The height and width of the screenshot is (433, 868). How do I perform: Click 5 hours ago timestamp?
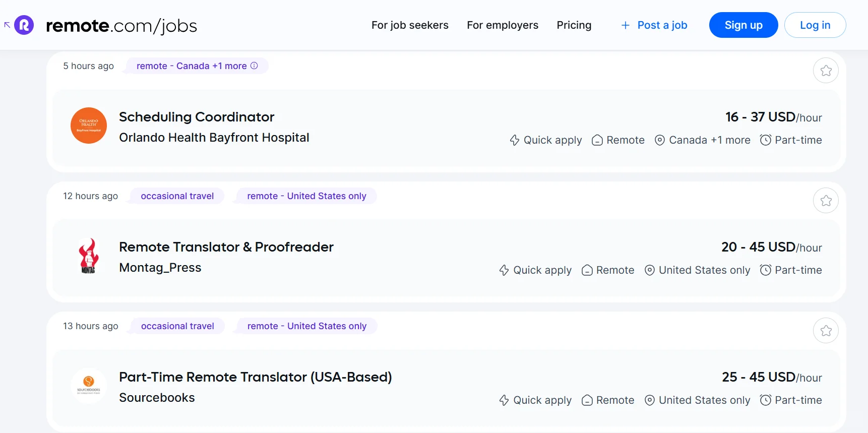pyautogui.click(x=88, y=66)
